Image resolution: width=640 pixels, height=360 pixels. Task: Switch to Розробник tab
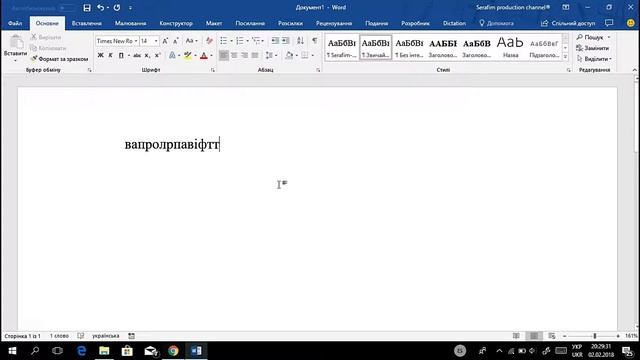pos(415,23)
